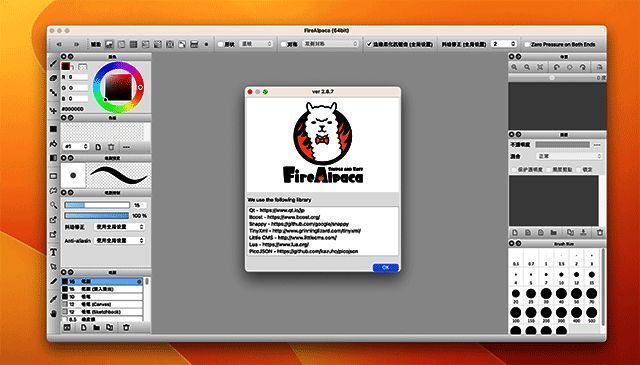Duplicate the layer in Layer panel

pyautogui.click(x=570, y=233)
